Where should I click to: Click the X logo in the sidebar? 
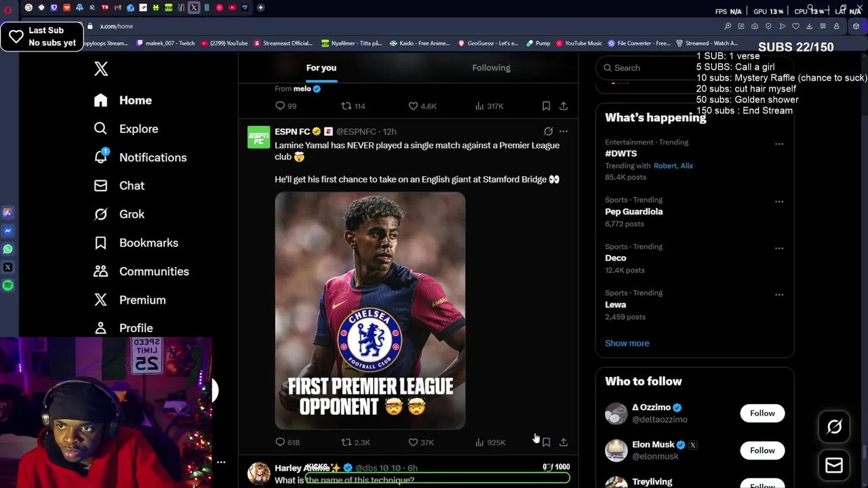coord(101,68)
